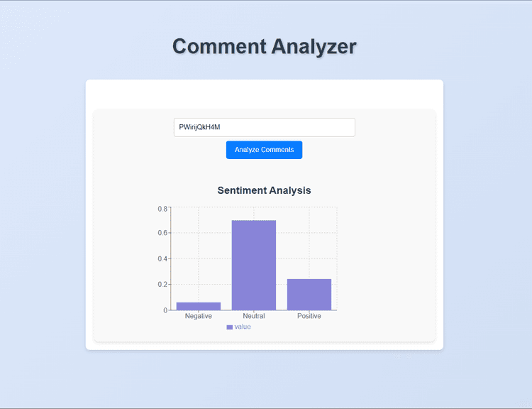Click the Sentiment Analysis chart title
Screen dimensions: 532x409
click(x=264, y=190)
